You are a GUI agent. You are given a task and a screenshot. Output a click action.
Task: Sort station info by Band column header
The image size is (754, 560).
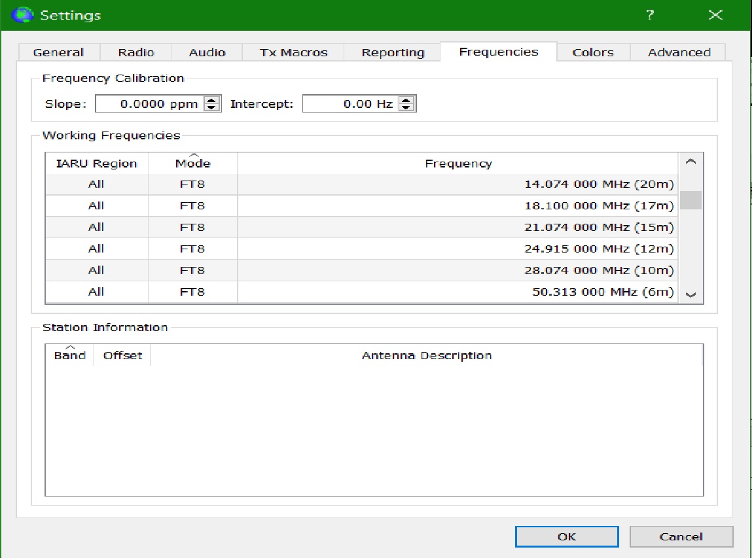coord(69,355)
